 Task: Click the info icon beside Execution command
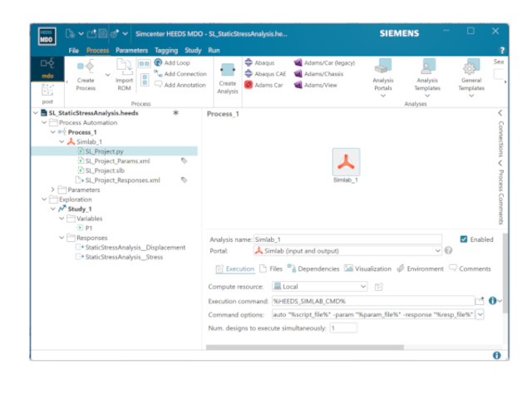(x=492, y=301)
